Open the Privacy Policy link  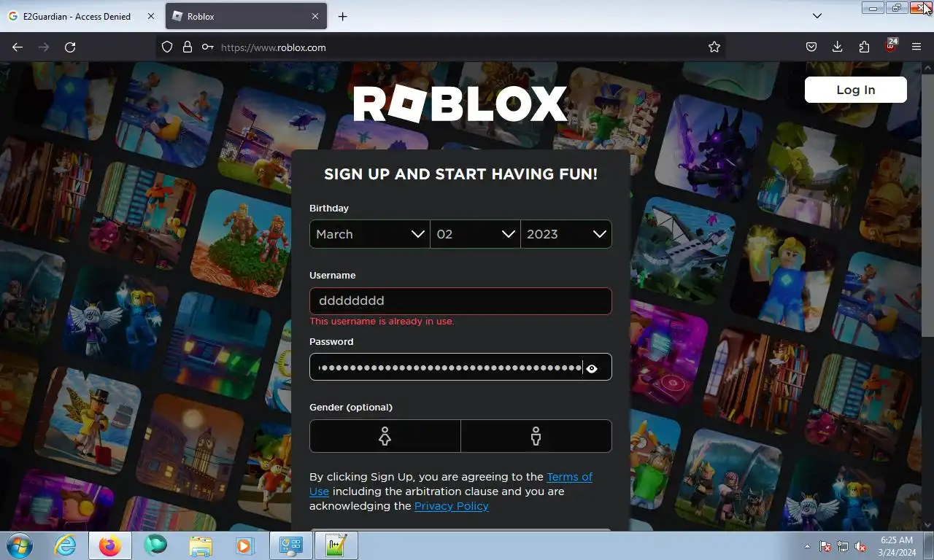451,506
